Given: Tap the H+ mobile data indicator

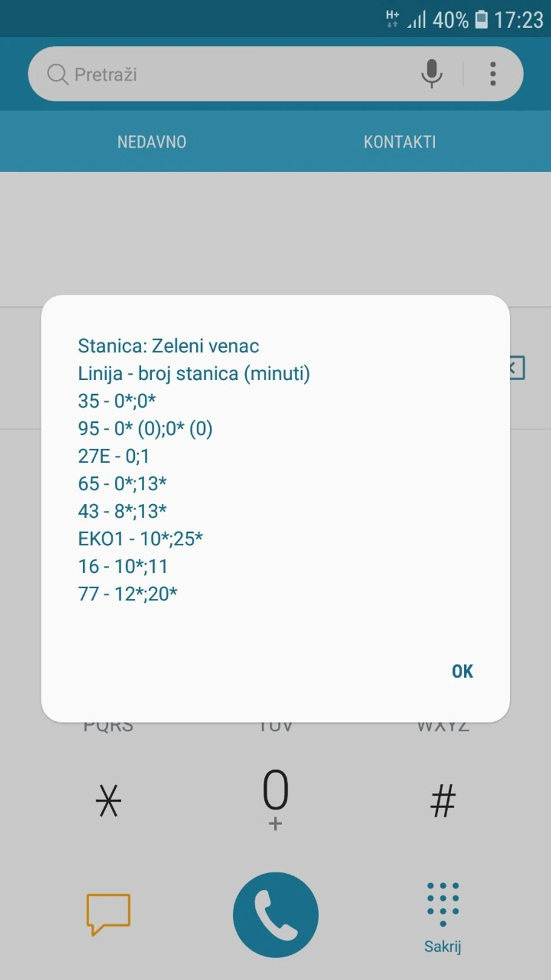Looking at the screenshot, I should point(392,19).
